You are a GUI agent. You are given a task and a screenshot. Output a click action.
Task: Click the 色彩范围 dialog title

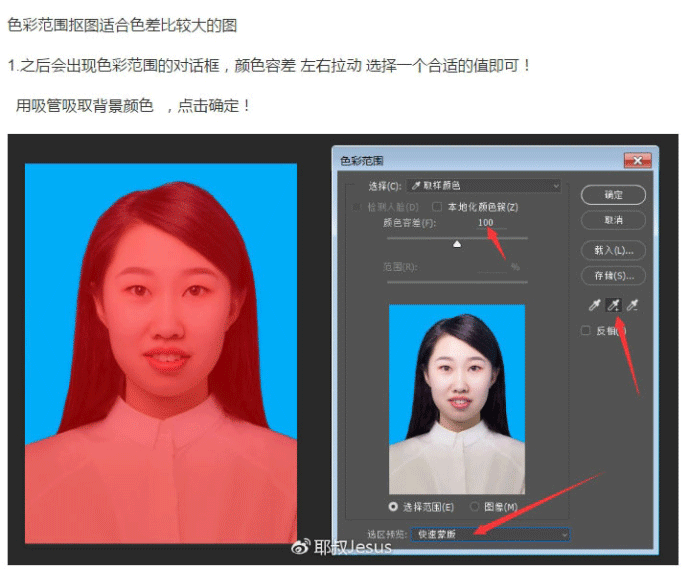[x=362, y=161]
